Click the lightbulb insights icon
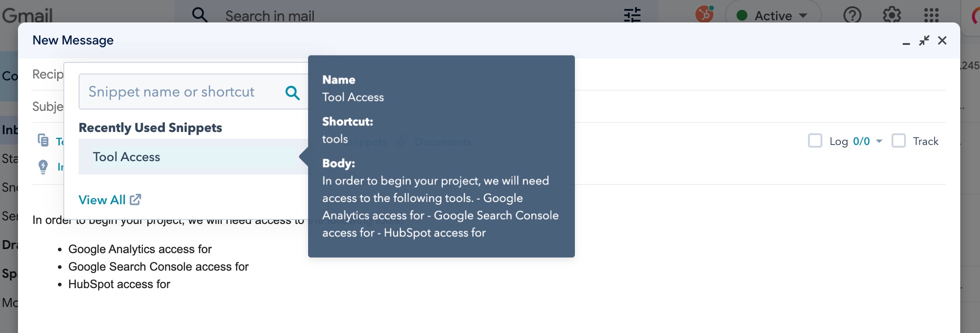The image size is (980, 333). pos(43,166)
